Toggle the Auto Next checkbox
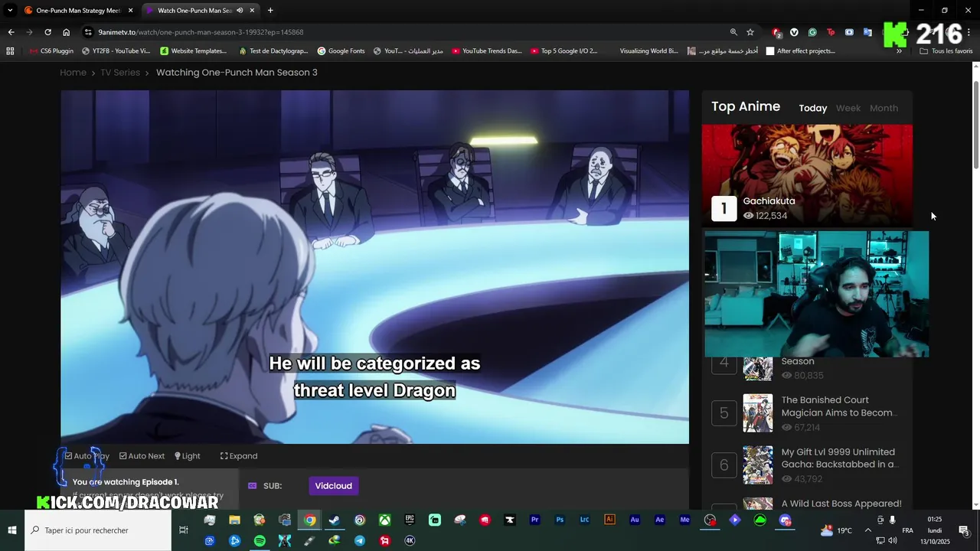Screen dimensions: 980x551 click(x=142, y=456)
